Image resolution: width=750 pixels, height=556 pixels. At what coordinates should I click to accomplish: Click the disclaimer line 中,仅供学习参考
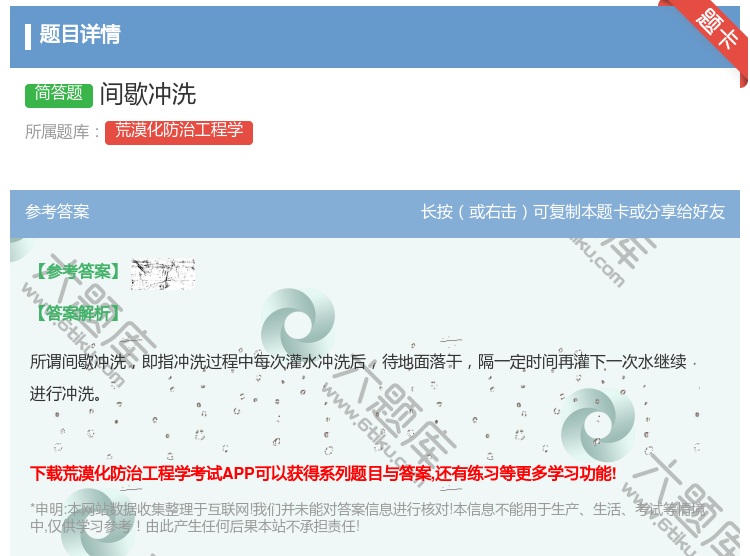coord(195,526)
